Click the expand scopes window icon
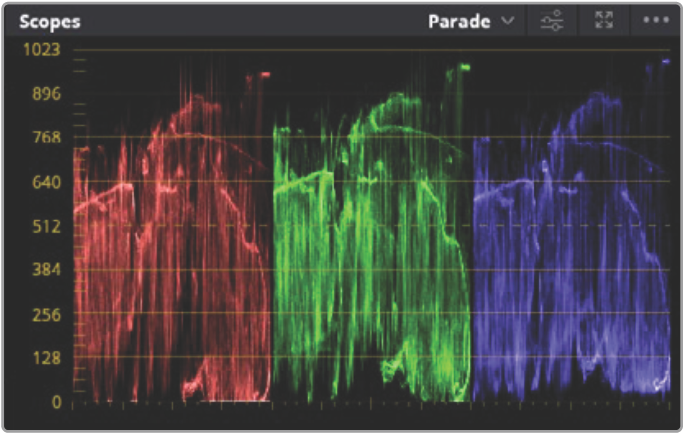The height and width of the screenshot is (434, 684). click(603, 21)
